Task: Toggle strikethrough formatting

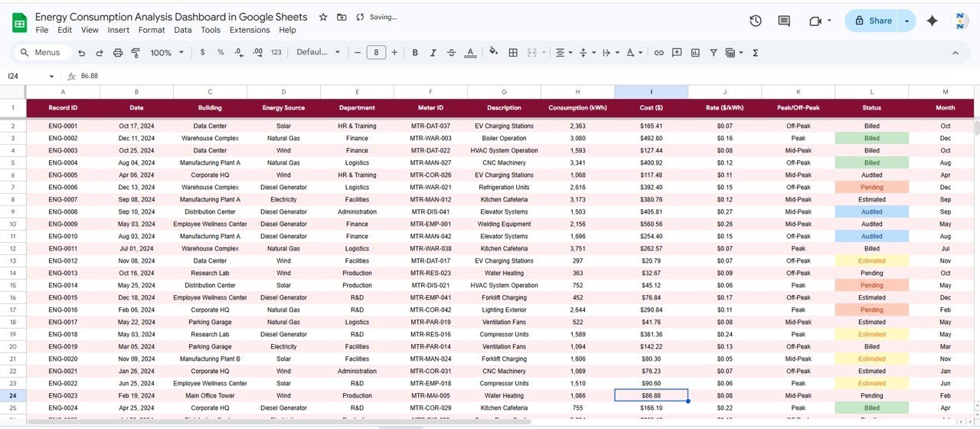Action: pos(452,53)
